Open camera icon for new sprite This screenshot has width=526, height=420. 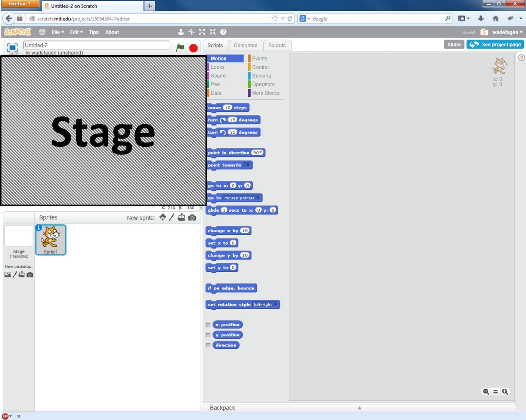(192, 217)
